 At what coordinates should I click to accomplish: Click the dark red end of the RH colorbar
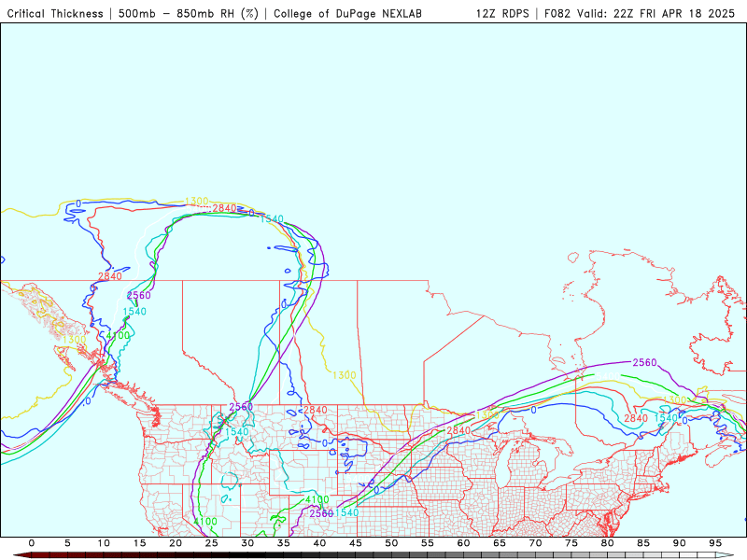[22, 555]
